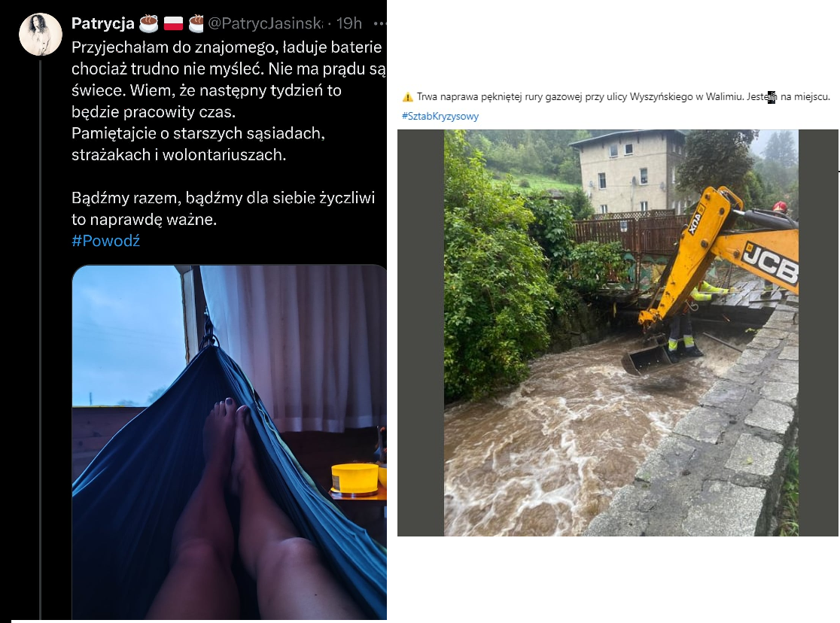Open the tweet's three-dot more menu

pyautogui.click(x=380, y=23)
